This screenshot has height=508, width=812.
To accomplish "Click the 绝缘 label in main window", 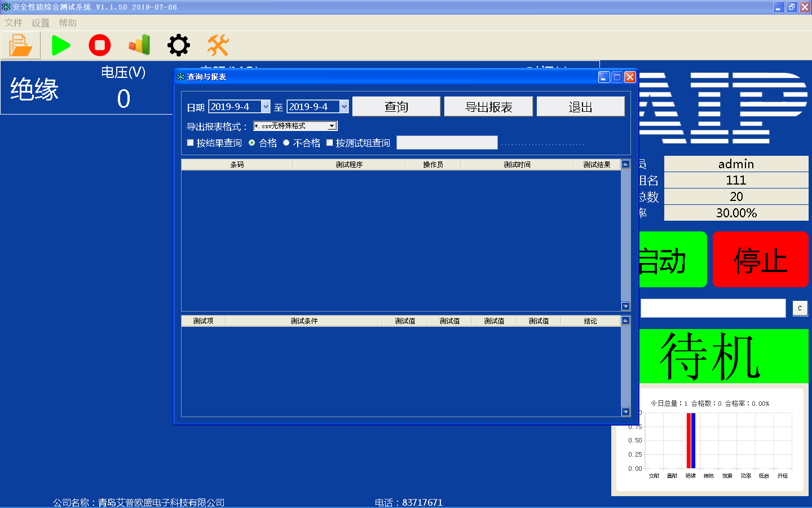I will pos(34,89).
